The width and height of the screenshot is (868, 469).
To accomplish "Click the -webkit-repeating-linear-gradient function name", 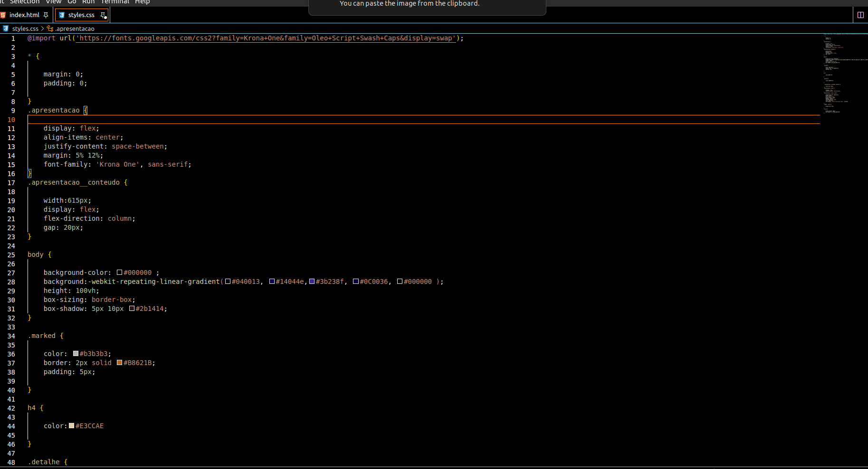I will pyautogui.click(x=154, y=281).
